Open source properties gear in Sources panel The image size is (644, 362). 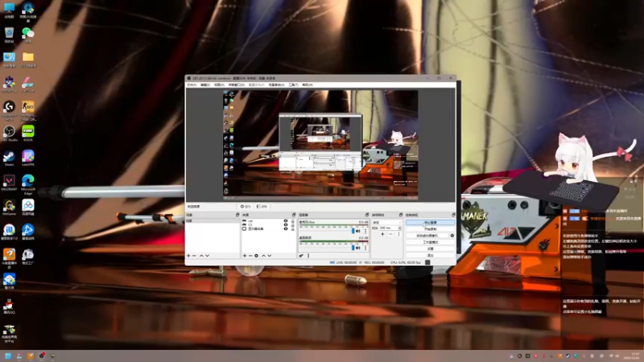(256, 256)
